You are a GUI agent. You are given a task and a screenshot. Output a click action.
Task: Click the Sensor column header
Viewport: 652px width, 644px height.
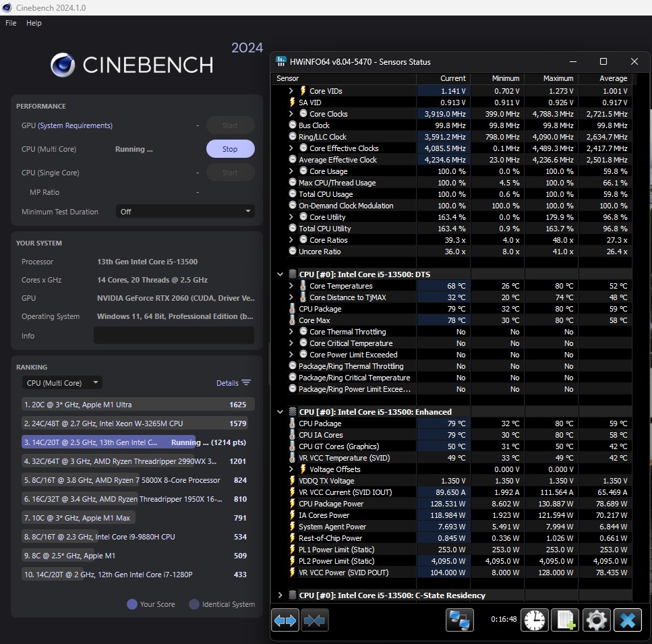(344, 78)
